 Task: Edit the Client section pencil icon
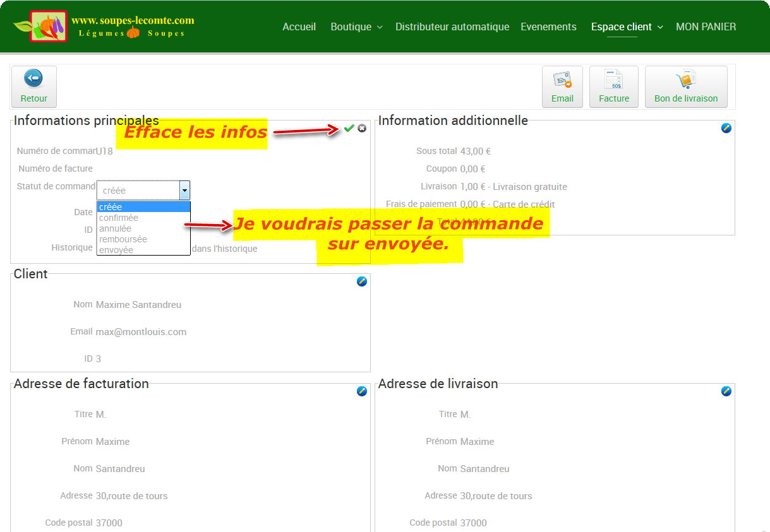coord(362,281)
